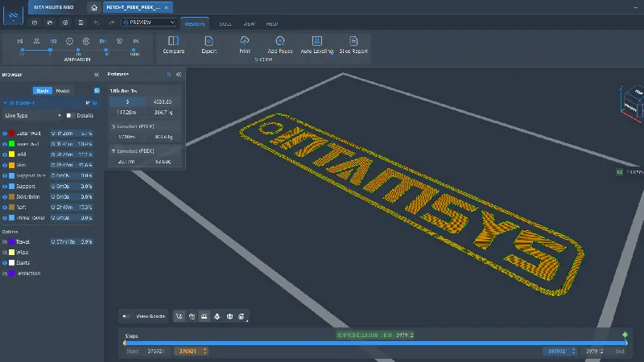The image size is (644, 362).
Task: Hide Starts markers in preview
Action: pyautogui.click(x=5, y=263)
